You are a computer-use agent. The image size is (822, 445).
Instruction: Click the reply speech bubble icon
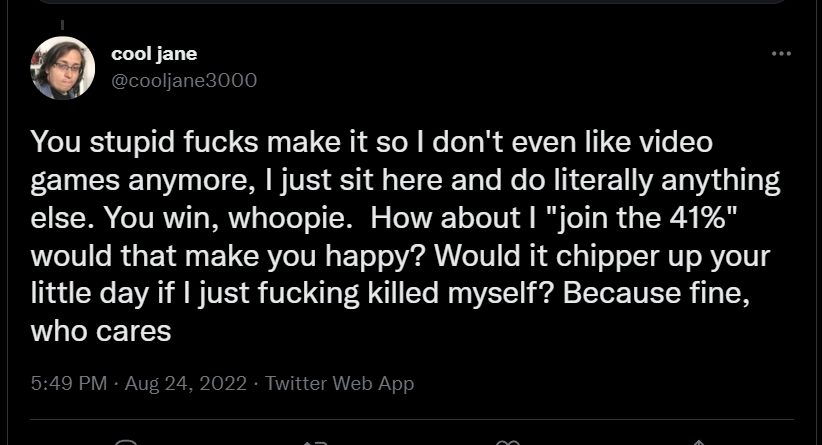126,442
